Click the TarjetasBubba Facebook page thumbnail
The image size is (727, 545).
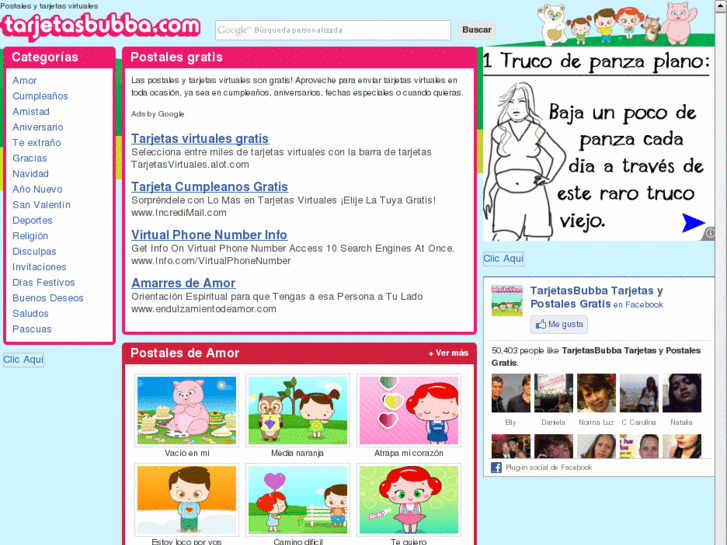click(507, 301)
